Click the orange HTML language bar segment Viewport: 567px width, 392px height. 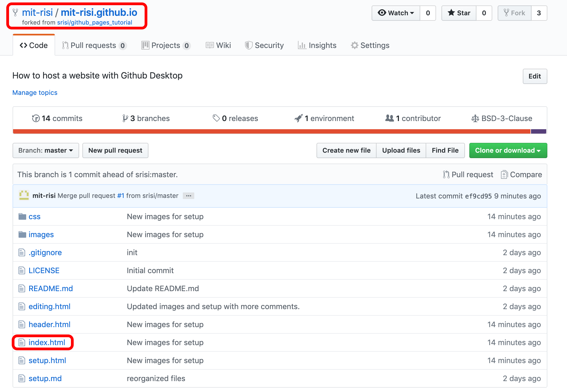pyautogui.click(x=272, y=131)
